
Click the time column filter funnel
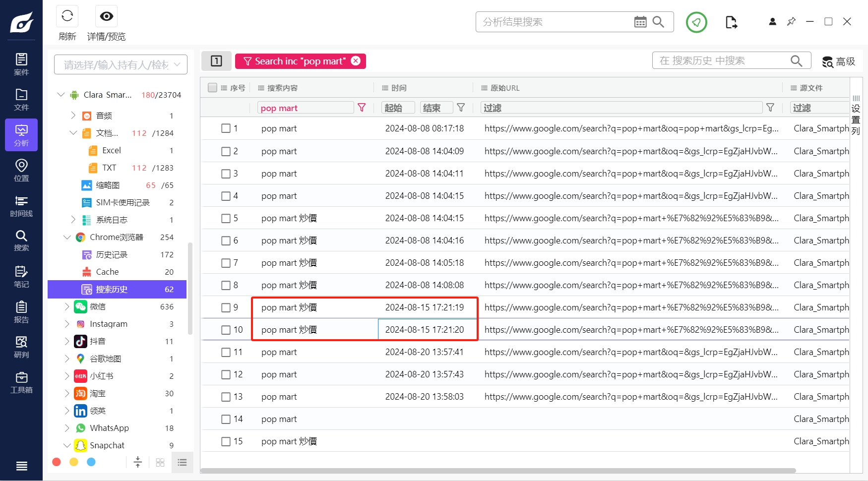click(x=461, y=108)
